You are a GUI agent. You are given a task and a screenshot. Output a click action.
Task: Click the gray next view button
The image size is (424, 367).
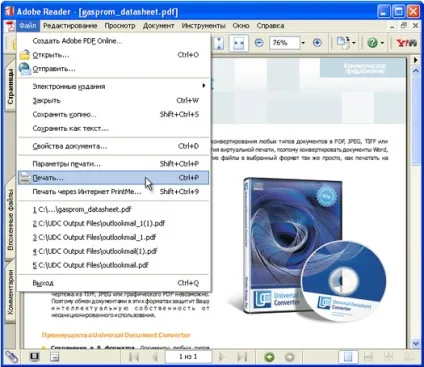[290, 357]
